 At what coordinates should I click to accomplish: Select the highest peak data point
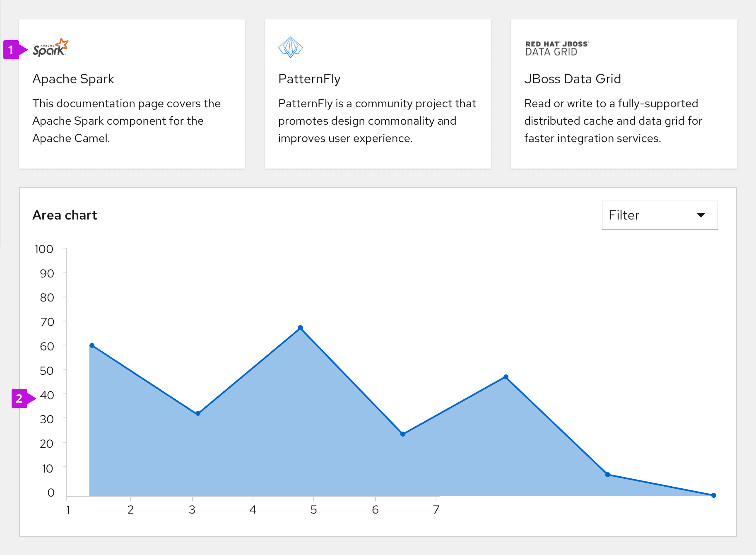(x=301, y=328)
